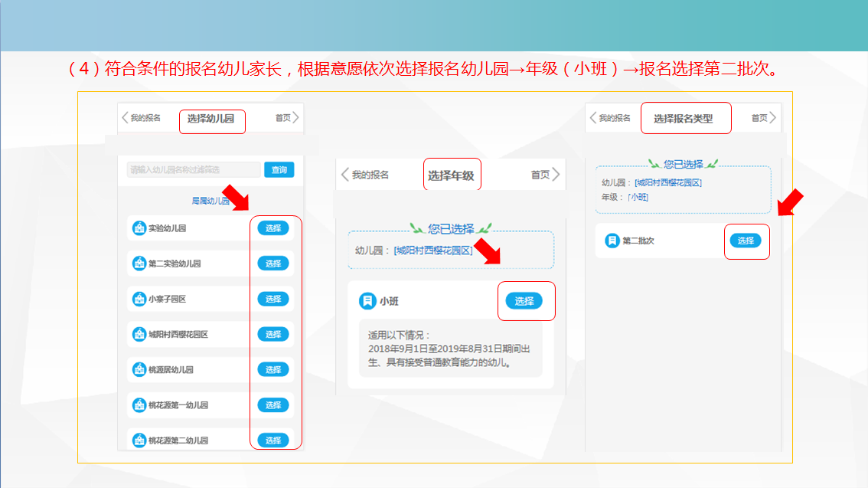The height and width of the screenshot is (488, 868).
Task: Go back via 我的报名 on 选择幼儿园 screen
Action: [141, 118]
